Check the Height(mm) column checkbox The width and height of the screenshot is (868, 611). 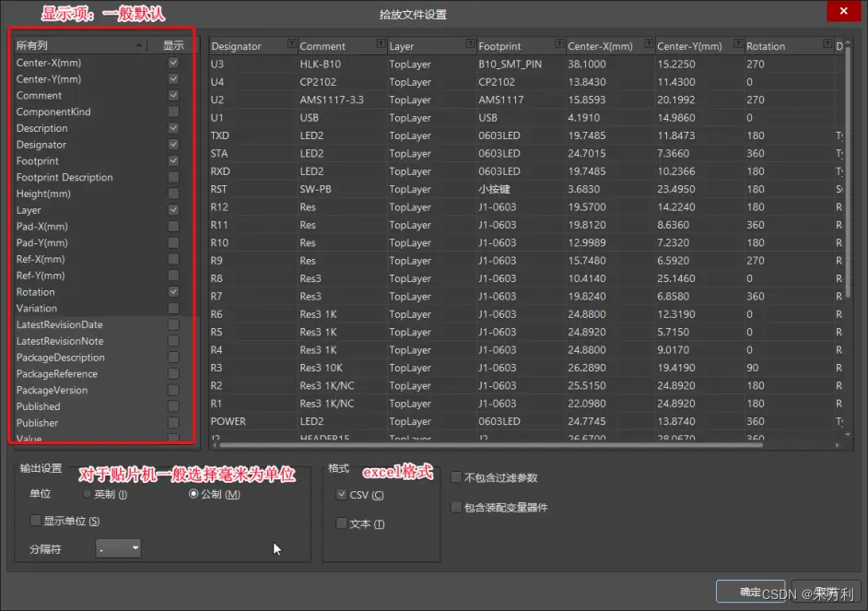171,194
